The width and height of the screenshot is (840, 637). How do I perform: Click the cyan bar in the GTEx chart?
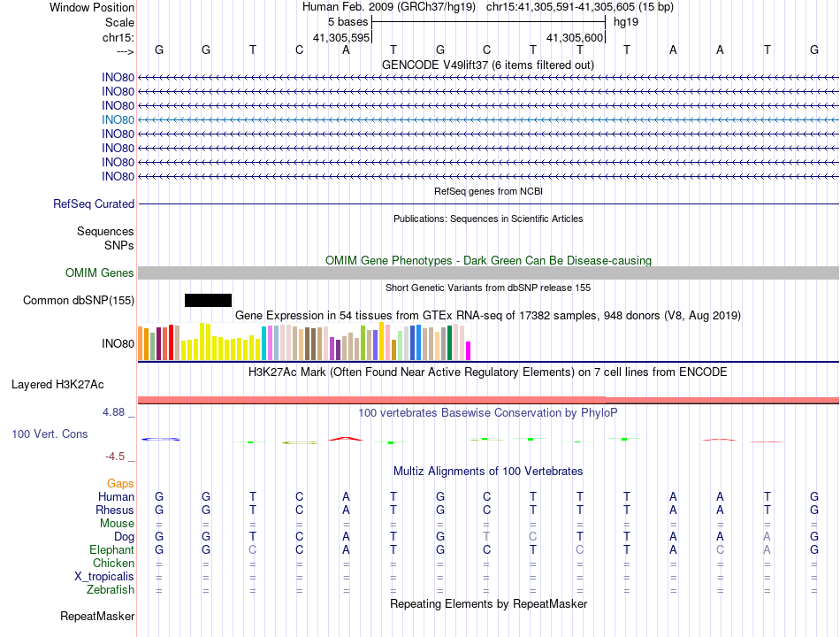click(263, 343)
